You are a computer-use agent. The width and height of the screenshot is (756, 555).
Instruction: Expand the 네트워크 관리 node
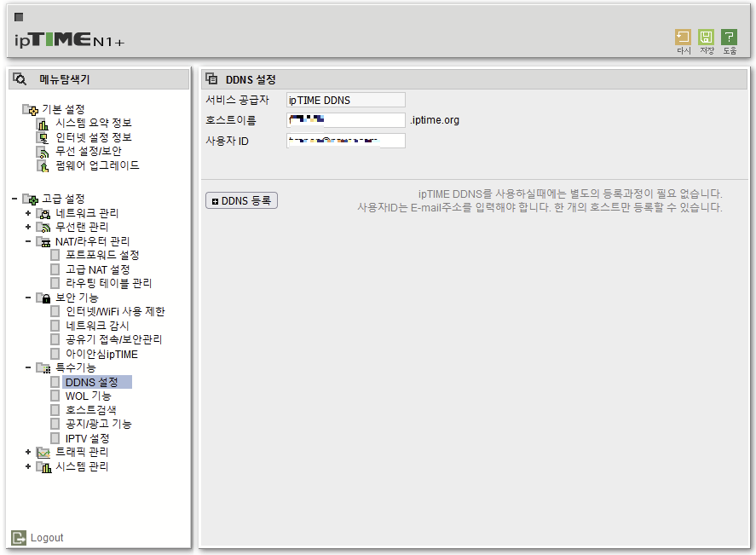pos(28,213)
